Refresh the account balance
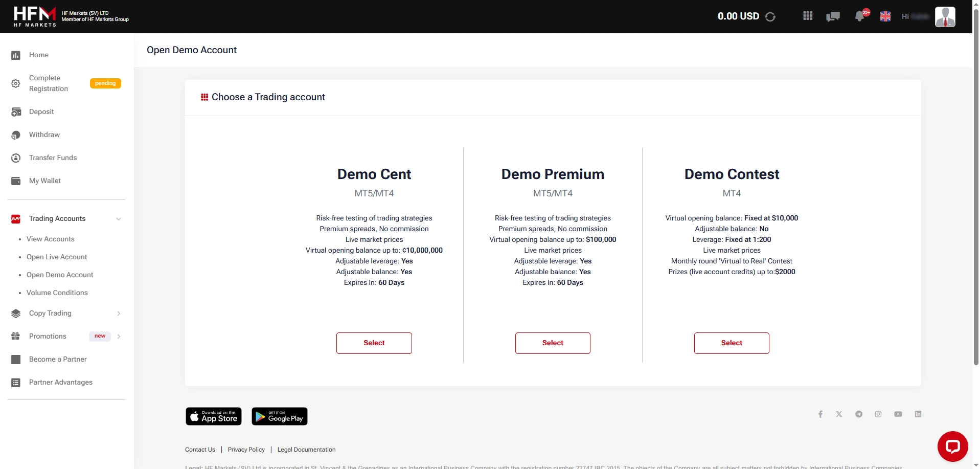The height and width of the screenshot is (469, 980). (771, 16)
